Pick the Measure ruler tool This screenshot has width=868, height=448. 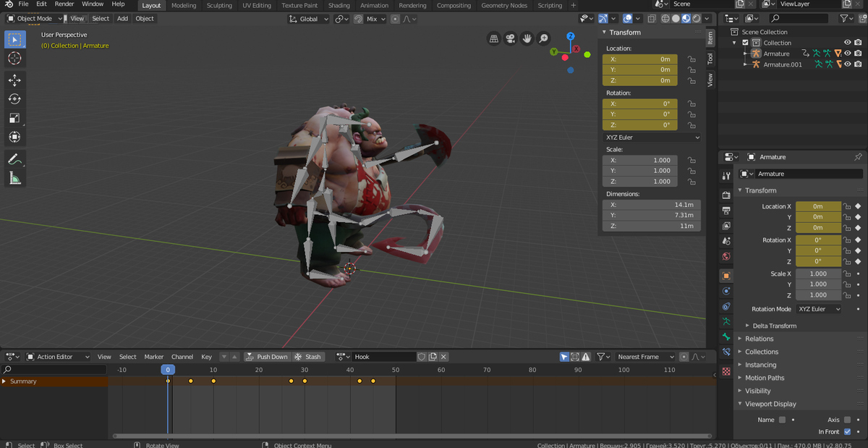coord(14,178)
